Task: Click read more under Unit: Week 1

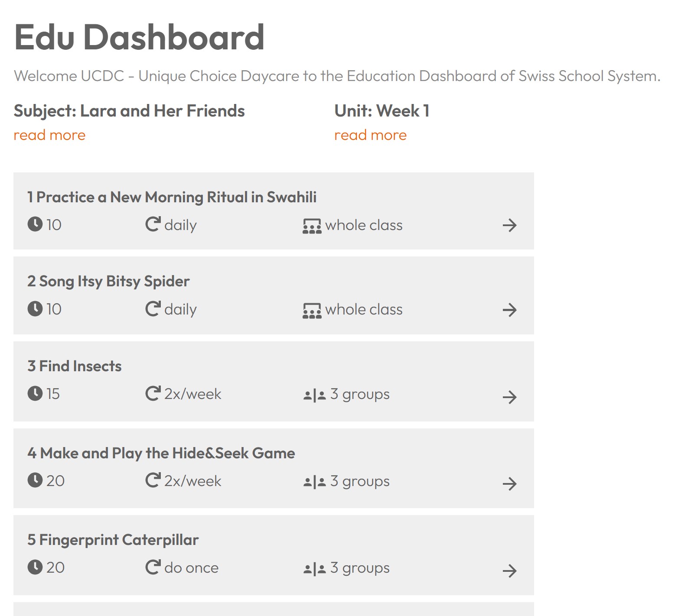Action: 370,135
